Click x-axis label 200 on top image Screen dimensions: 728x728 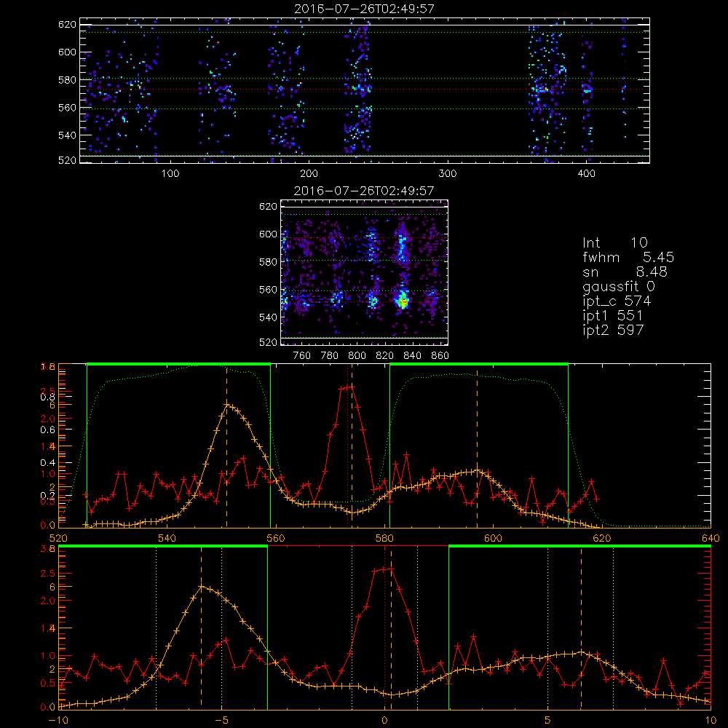pyautogui.click(x=309, y=174)
